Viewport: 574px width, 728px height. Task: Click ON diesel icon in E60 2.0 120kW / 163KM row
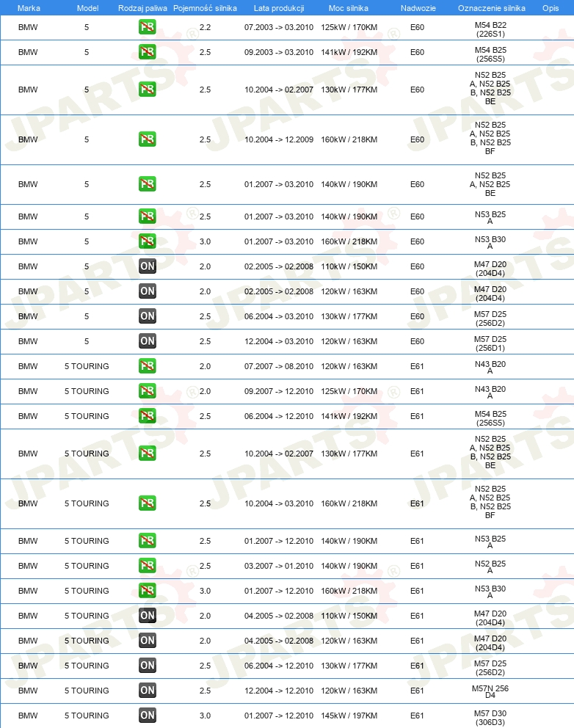coord(148,291)
